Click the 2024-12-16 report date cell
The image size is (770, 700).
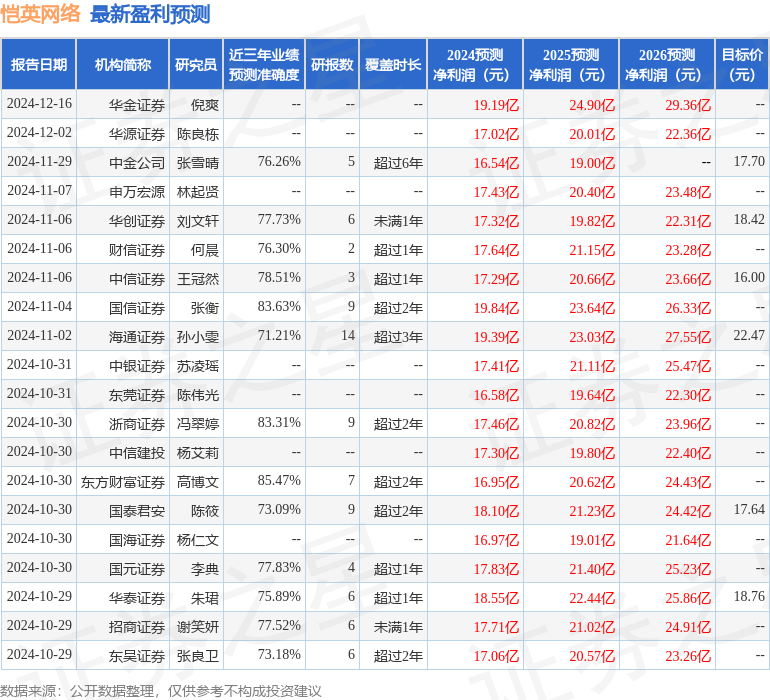(x=39, y=104)
